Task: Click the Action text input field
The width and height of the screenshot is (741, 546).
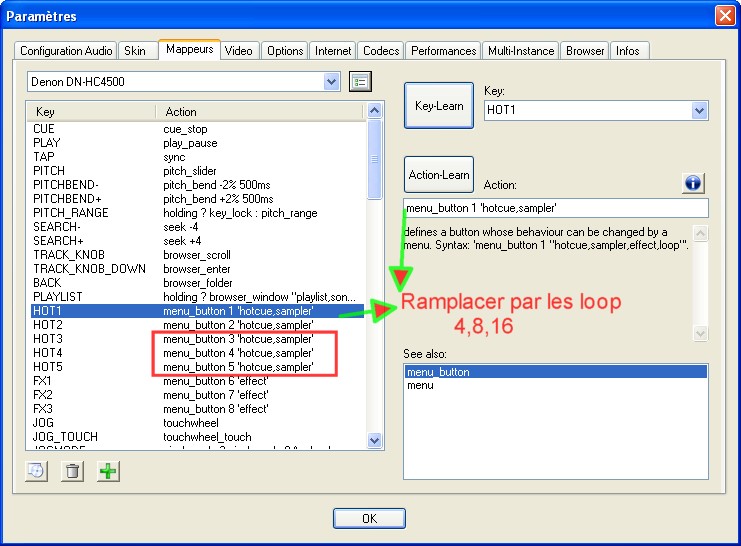Action: tap(555, 208)
